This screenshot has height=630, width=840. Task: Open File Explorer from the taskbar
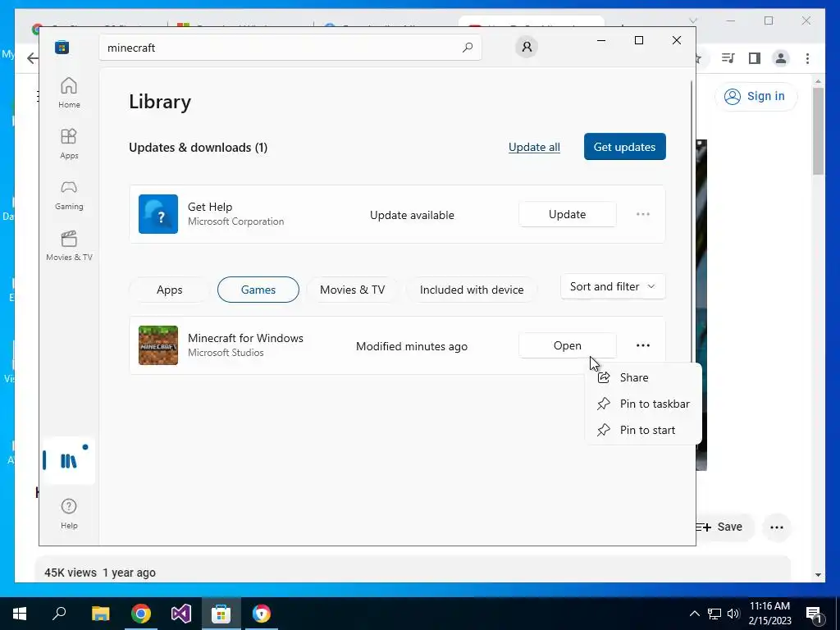[x=100, y=614]
